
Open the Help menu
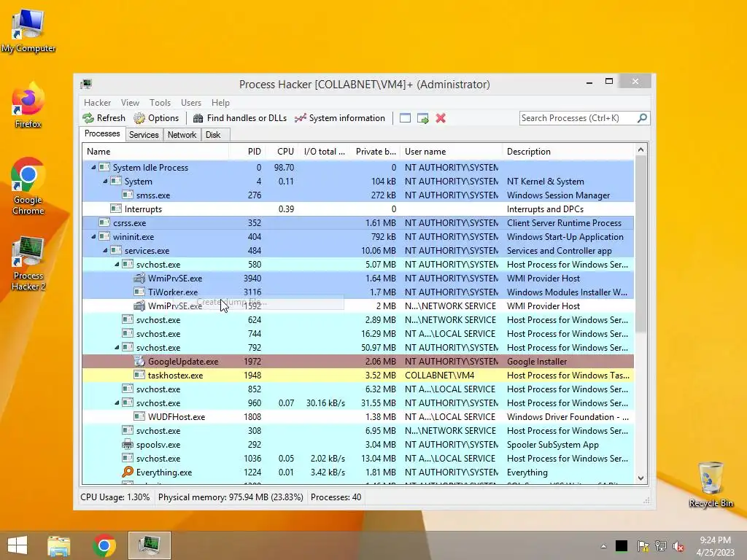point(220,102)
